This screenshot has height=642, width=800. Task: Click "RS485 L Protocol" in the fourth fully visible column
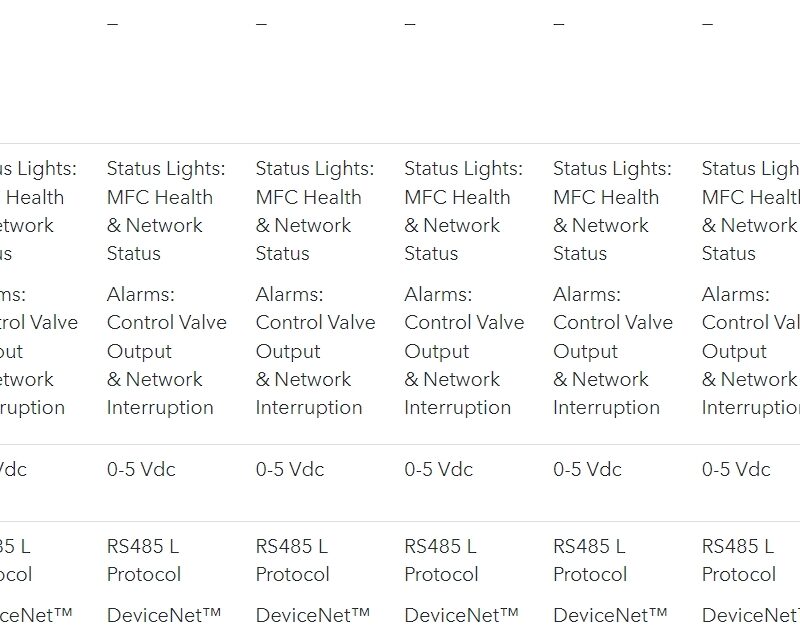coord(589,560)
